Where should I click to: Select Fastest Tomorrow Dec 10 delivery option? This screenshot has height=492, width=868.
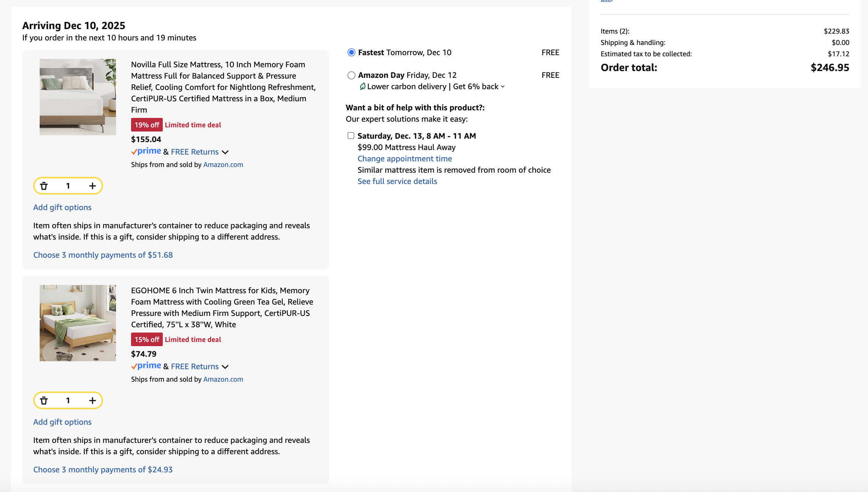pyautogui.click(x=351, y=53)
